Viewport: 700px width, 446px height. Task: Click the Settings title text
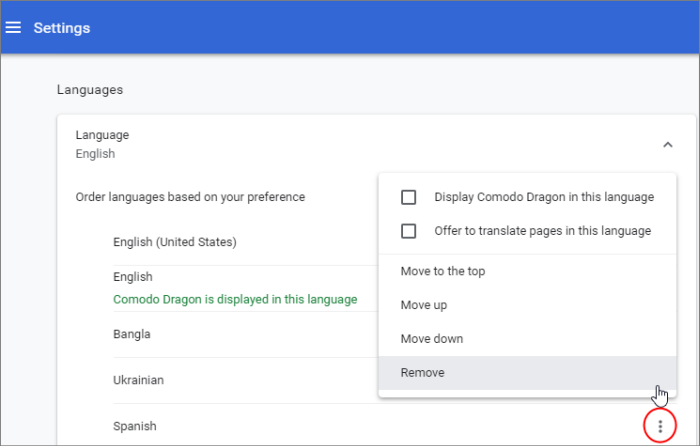pyautogui.click(x=62, y=28)
